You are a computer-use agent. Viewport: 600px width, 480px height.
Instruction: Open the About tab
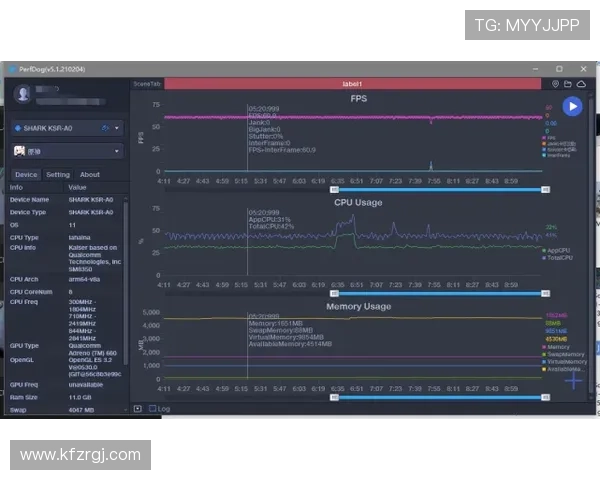point(90,174)
